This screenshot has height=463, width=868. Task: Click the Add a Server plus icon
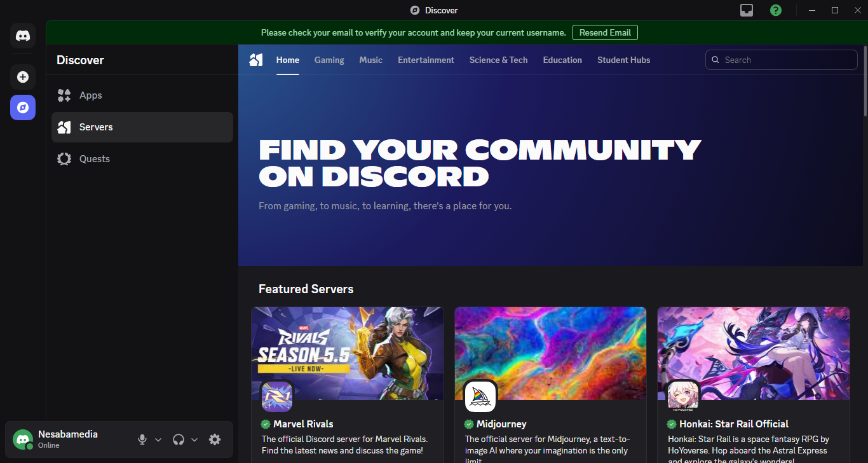pyautogui.click(x=23, y=77)
